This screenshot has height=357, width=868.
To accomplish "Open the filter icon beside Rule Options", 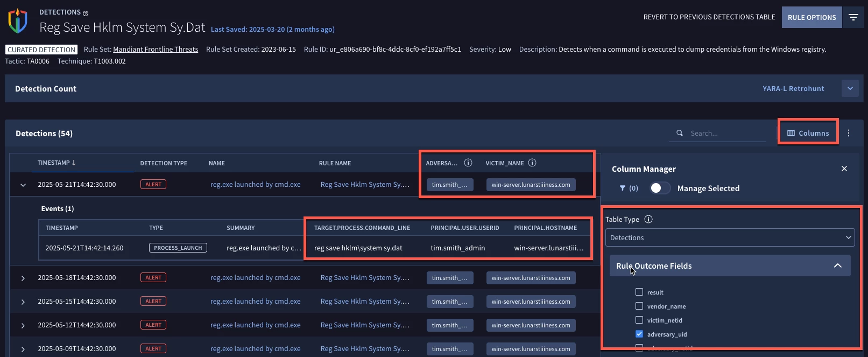I will (853, 17).
